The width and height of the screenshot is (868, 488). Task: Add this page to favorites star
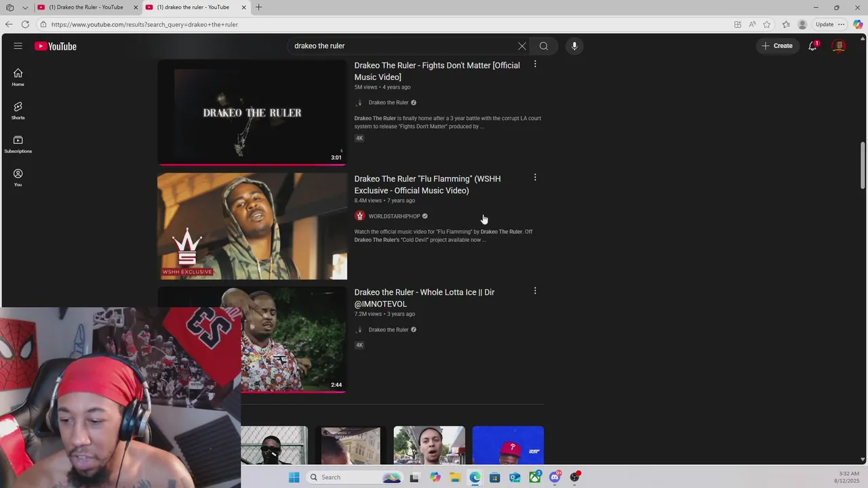[767, 24]
